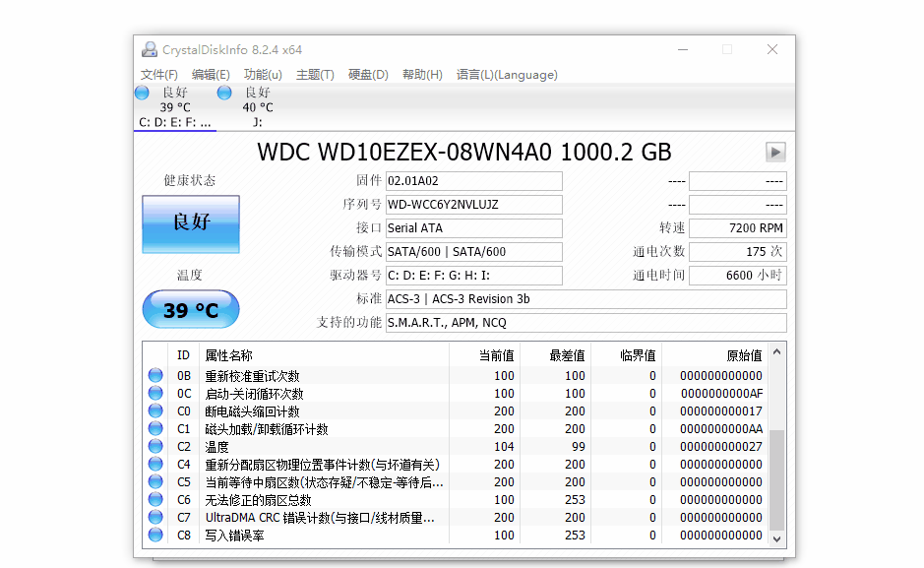Select the 写入错误率 attribute row

(457, 535)
